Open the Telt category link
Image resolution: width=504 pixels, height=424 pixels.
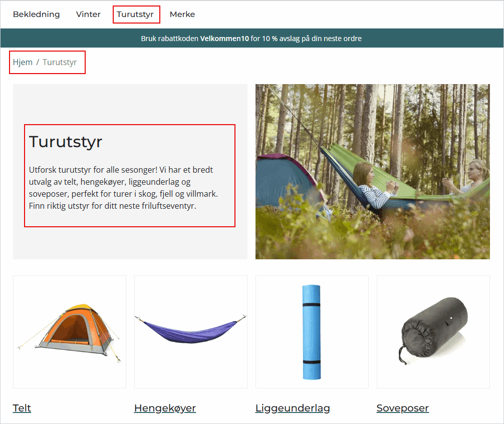(22, 408)
